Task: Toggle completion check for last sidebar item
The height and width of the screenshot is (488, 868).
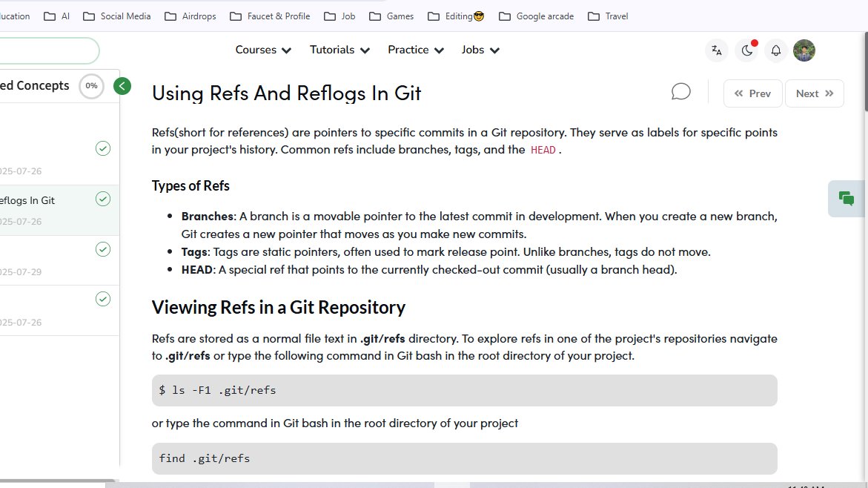Action: pos(103,299)
